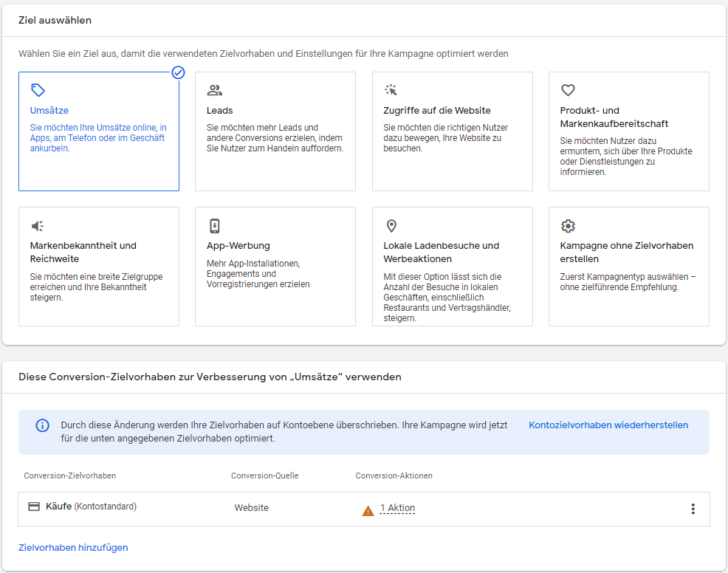Click the blue checkmark on the Umsätze card
This screenshot has height=573, width=728.
tap(178, 73)
